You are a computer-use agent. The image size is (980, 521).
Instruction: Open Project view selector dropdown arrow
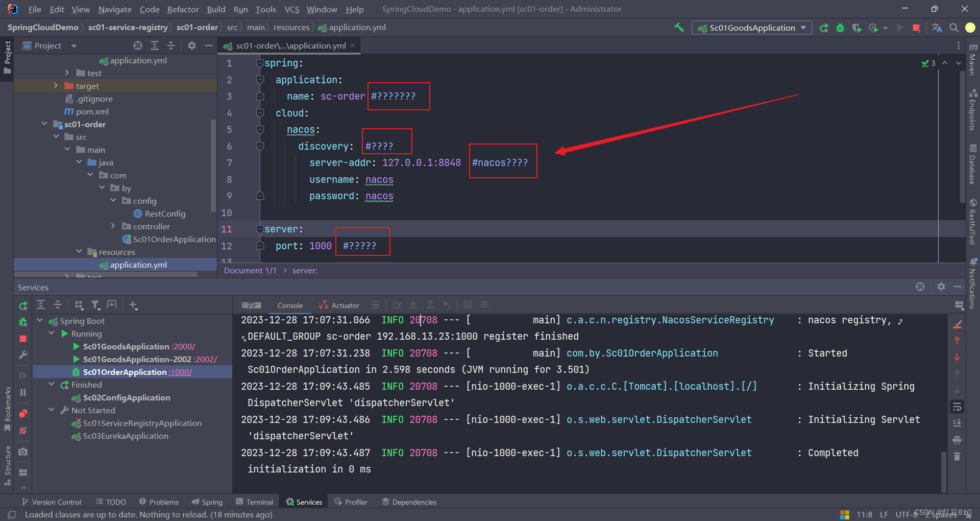click(74, 46)
